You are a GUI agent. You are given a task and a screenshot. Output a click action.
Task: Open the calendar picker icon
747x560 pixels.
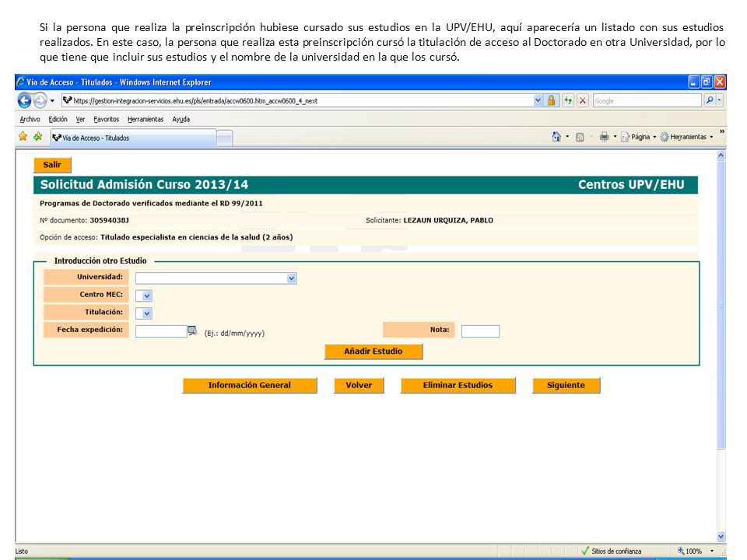(192, 331)
